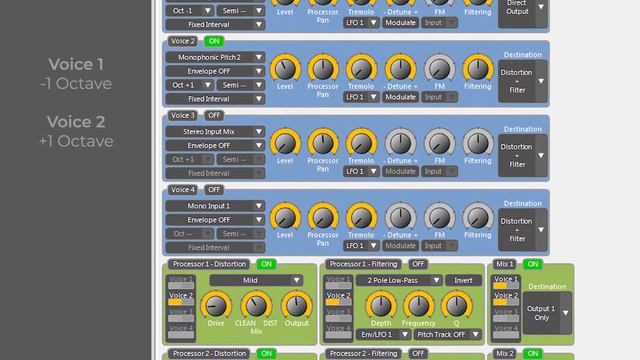Click the CLEAN/DIST Mix knob

click(256, 306)
